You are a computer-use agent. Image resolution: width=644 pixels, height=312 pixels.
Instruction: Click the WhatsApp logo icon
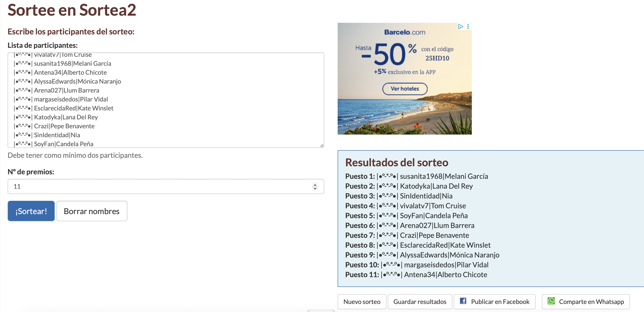pyautogui.click(x=551, y=301)
